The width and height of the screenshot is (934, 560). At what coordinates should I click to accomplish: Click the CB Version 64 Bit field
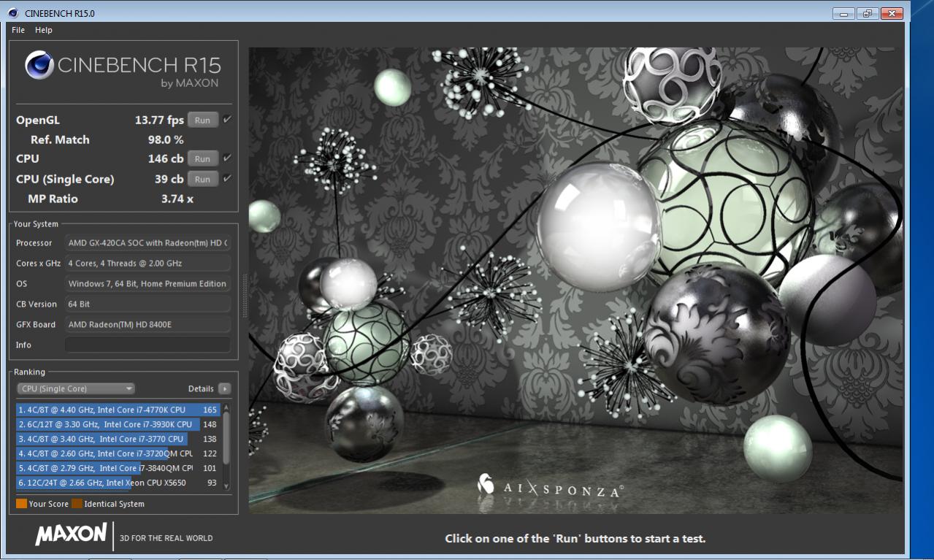pyautogui.click(x=148, y=304)
